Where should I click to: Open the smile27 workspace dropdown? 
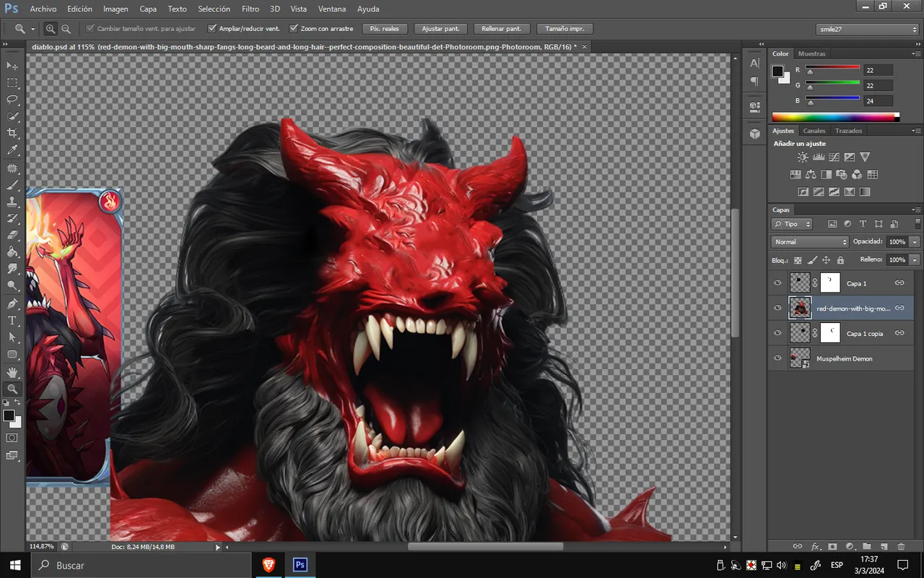tap(868, 29)
